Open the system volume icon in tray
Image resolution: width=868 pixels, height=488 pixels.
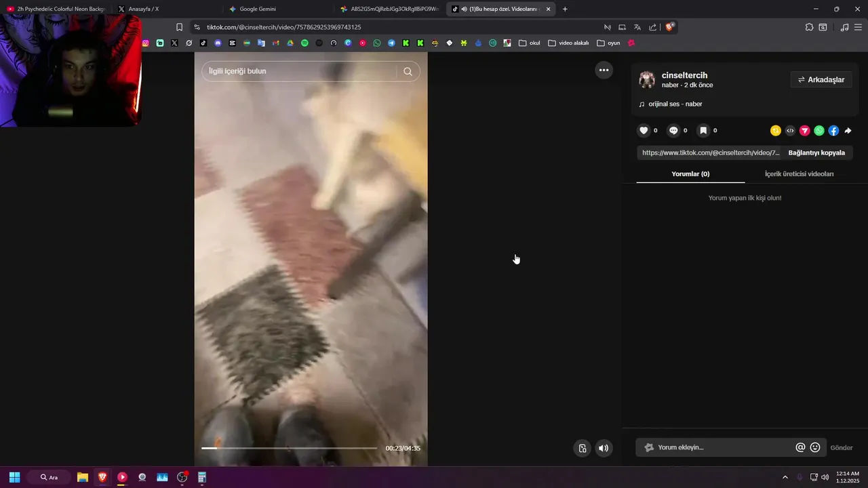point(825,477)
